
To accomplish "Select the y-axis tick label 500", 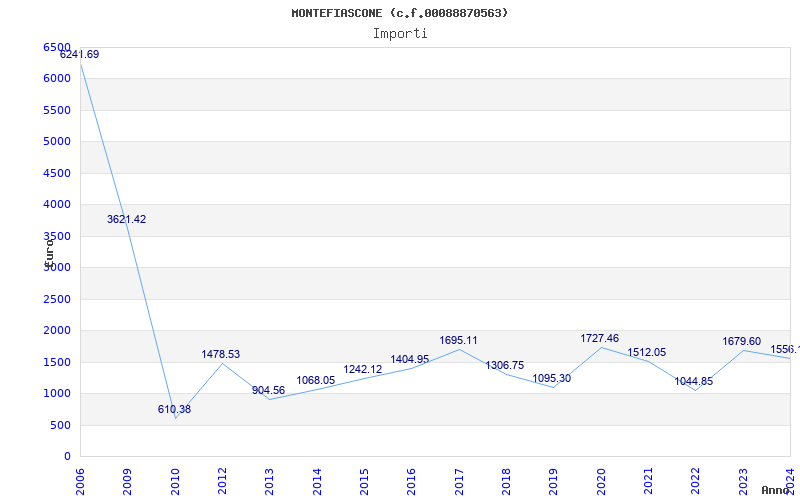I will 60,425.
